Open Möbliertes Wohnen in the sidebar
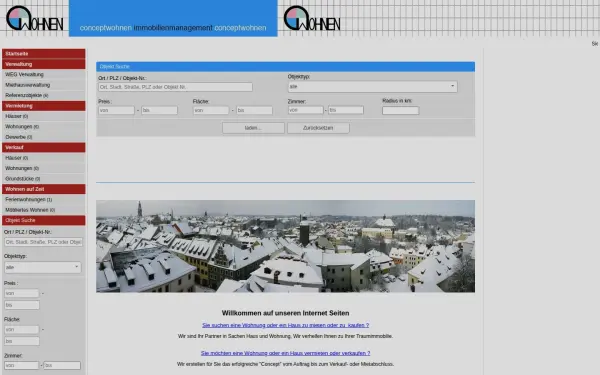600x375 pixels. pyautogui.click(x=44, y=210)
